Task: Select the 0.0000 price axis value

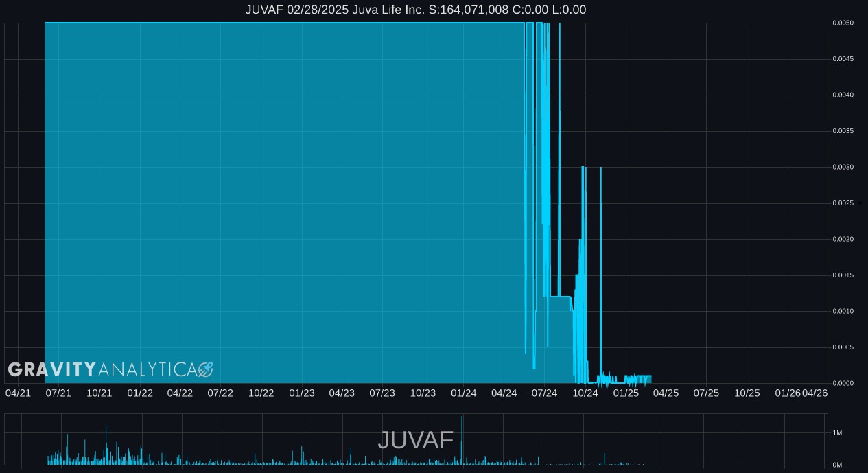Action: pos(843,383)
